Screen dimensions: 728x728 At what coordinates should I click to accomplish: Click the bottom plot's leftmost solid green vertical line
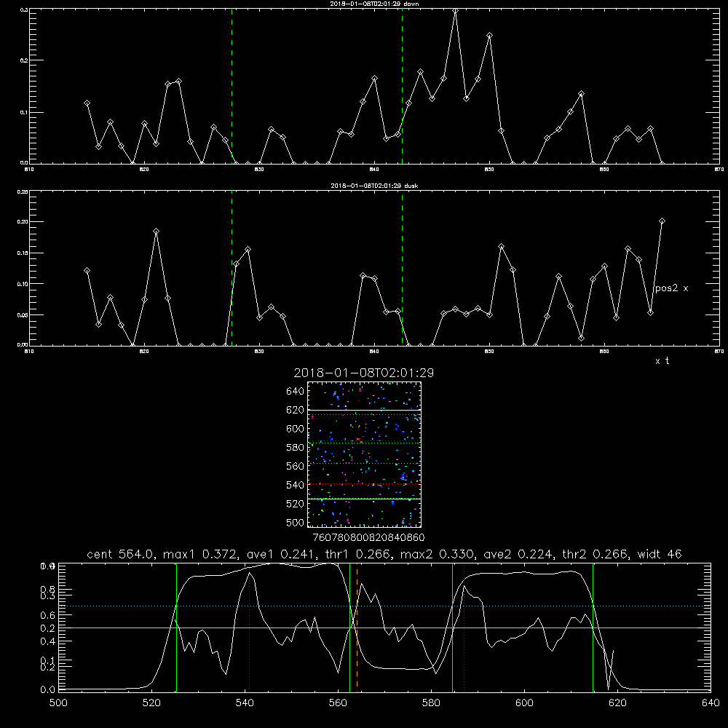(x=176, y=627)
